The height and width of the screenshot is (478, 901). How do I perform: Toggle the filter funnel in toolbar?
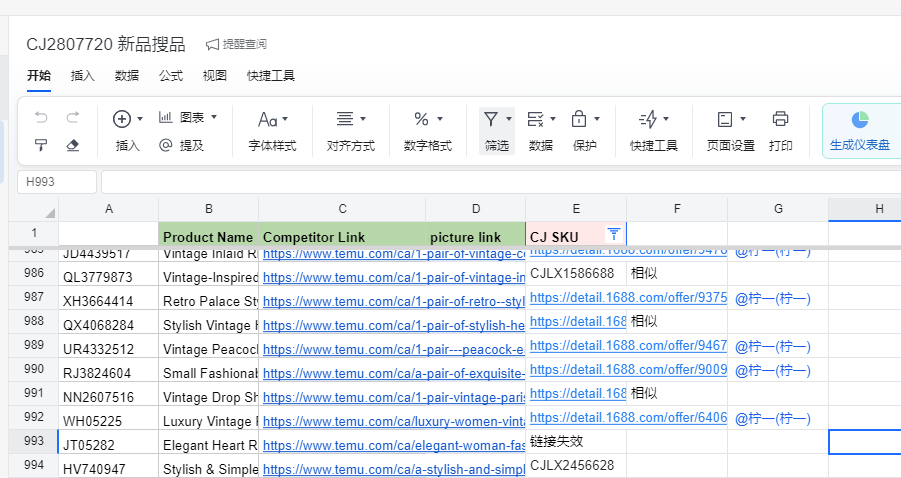pos(491,119)
